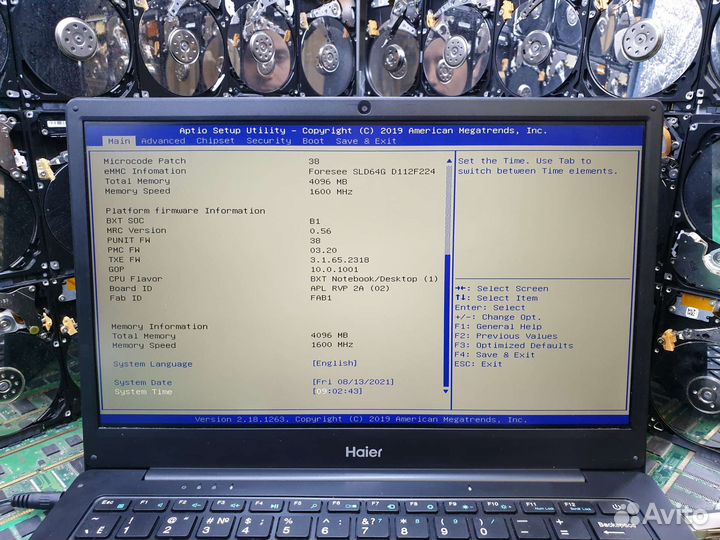The image size is (720, 540).
Task: Click the blue scrollbar thumb
Action: coord(446,321)
